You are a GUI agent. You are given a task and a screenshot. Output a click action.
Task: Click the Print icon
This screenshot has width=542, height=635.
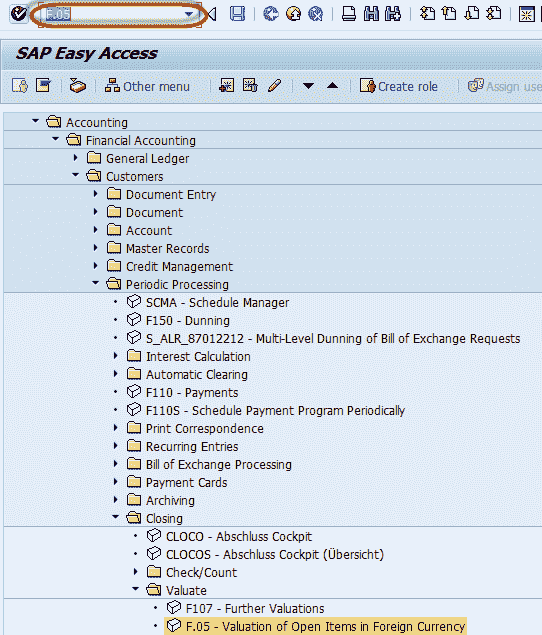click(349, 14)
